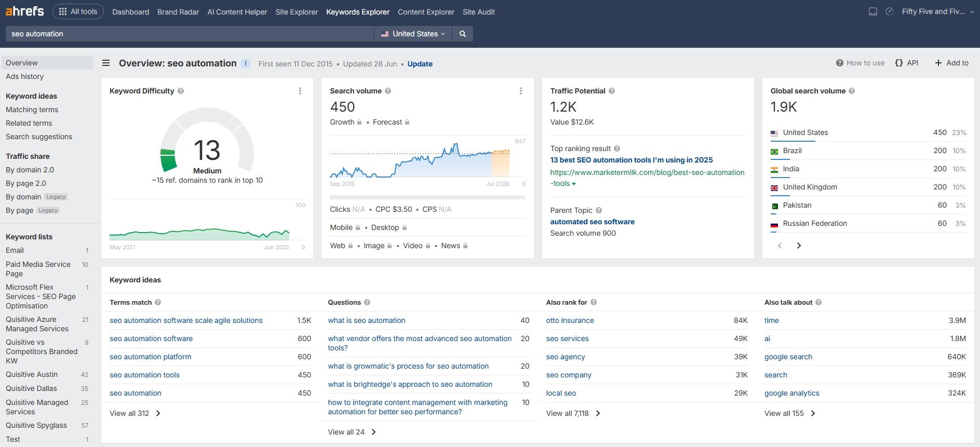Click the search magnifier button
This screenshot has height=447, width=980.
pyautogui.click(x=463, y=34)
